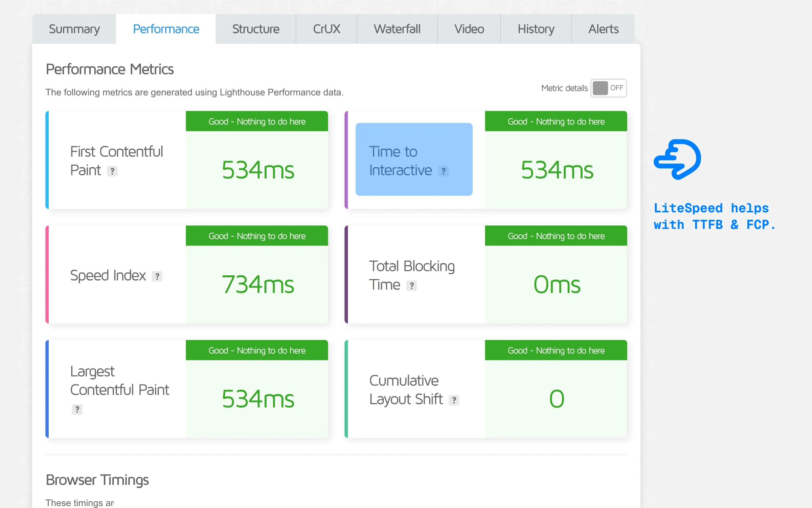812x508 pixels.
Task: Toggle the Metric details switch
Action: click(609, 88)
